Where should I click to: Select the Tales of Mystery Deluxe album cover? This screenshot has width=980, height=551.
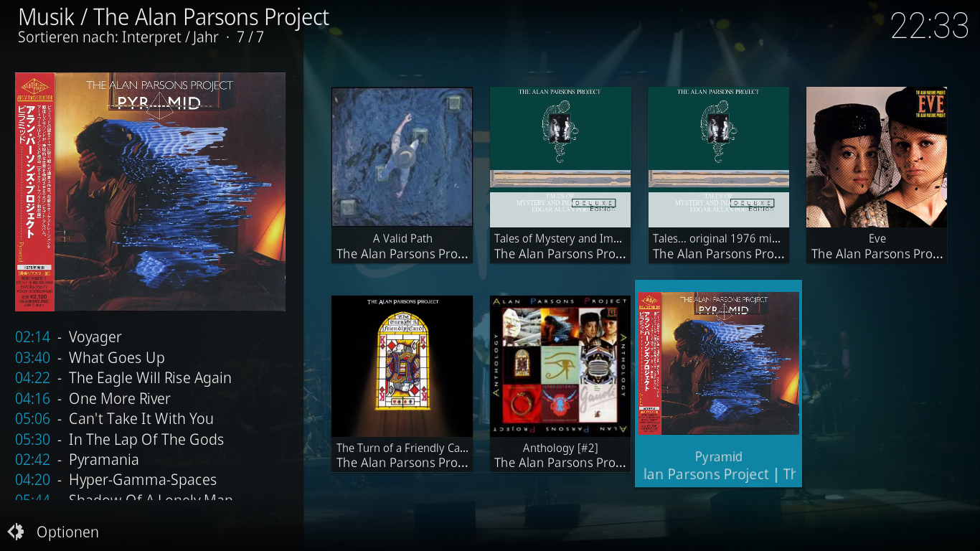(x=560, y=157)
